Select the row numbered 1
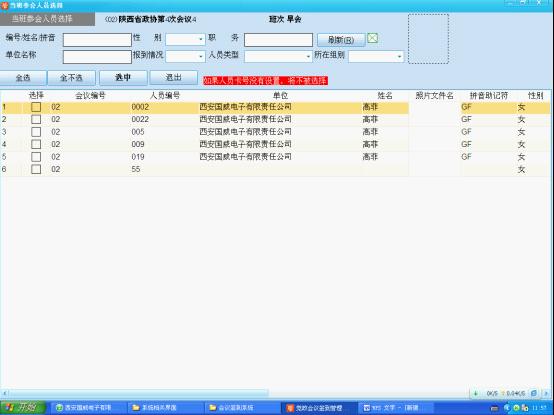 click(276, 107)
